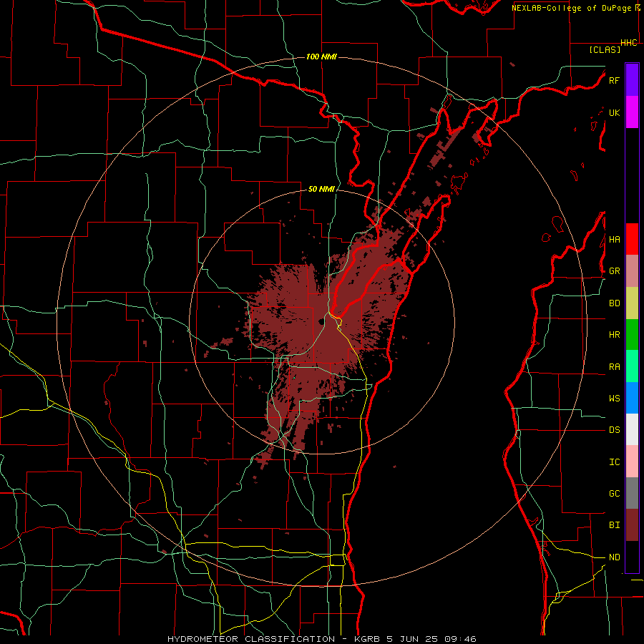
Task: Click the black radar site dot at center
Action: click(321, 321)
